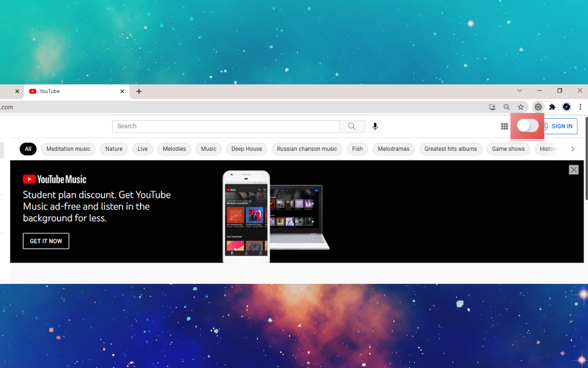Open a new browser tab
This screenshot has height=368, width=588.
coord(139,92)
